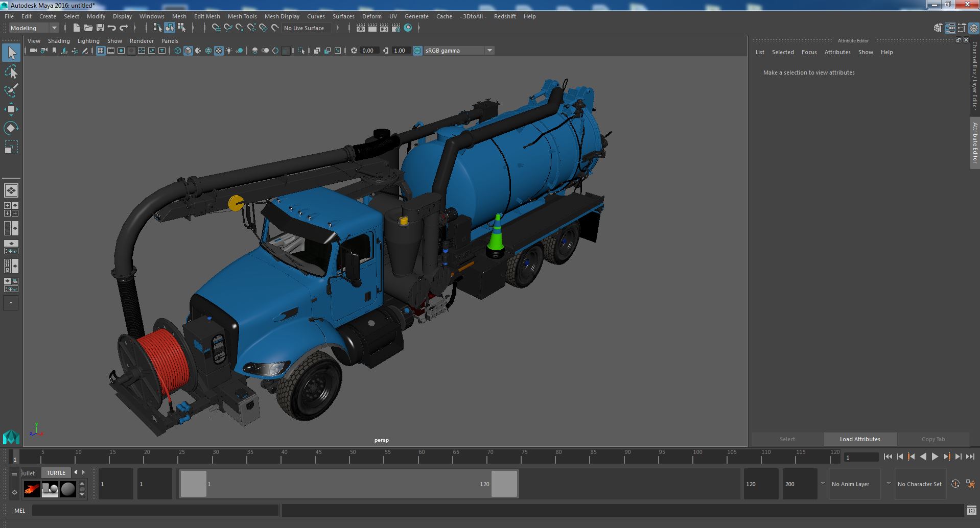Switch to single perspective layout icon
Viewport: 980px width, 528px height.
(11, 190)
